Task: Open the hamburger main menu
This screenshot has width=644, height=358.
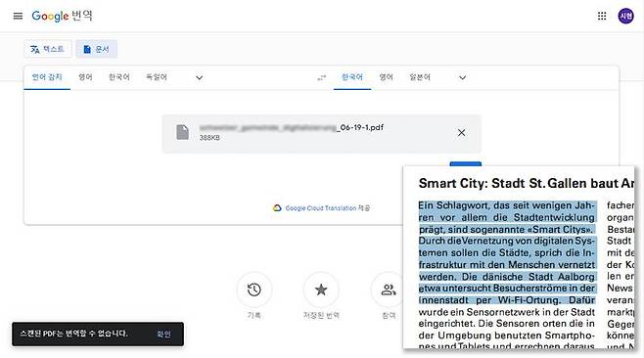Action: [x=18, y=16]
